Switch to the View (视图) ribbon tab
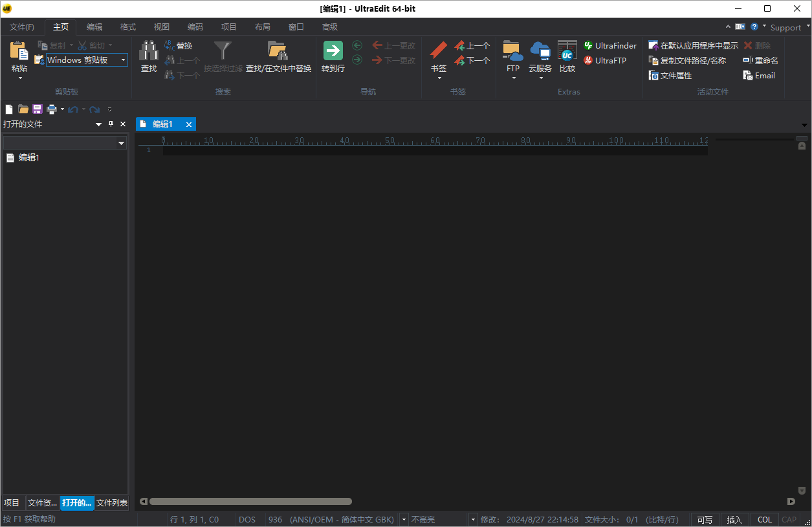 click(x=162, y=27)
